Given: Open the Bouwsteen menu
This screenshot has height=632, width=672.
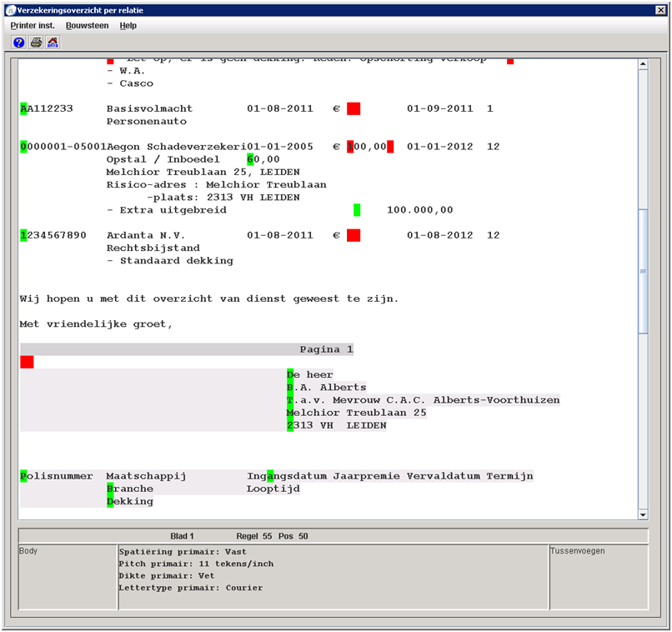Looking at the screenshot, I should coord(88,26).
